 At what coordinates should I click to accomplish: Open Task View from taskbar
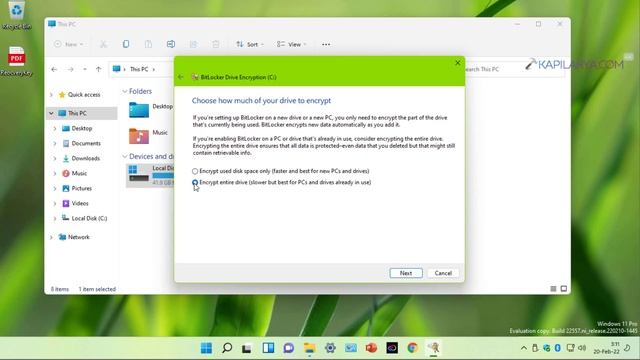(x=247, y=348)
